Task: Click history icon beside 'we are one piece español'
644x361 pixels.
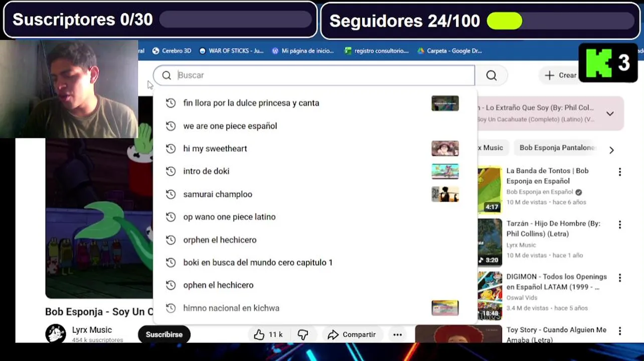Action: 171,126
